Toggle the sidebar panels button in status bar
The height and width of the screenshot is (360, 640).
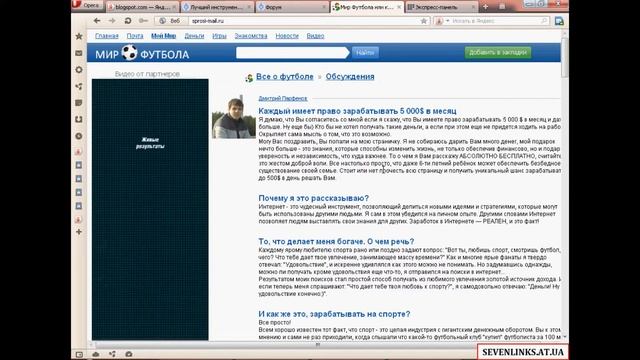point(79,354)
